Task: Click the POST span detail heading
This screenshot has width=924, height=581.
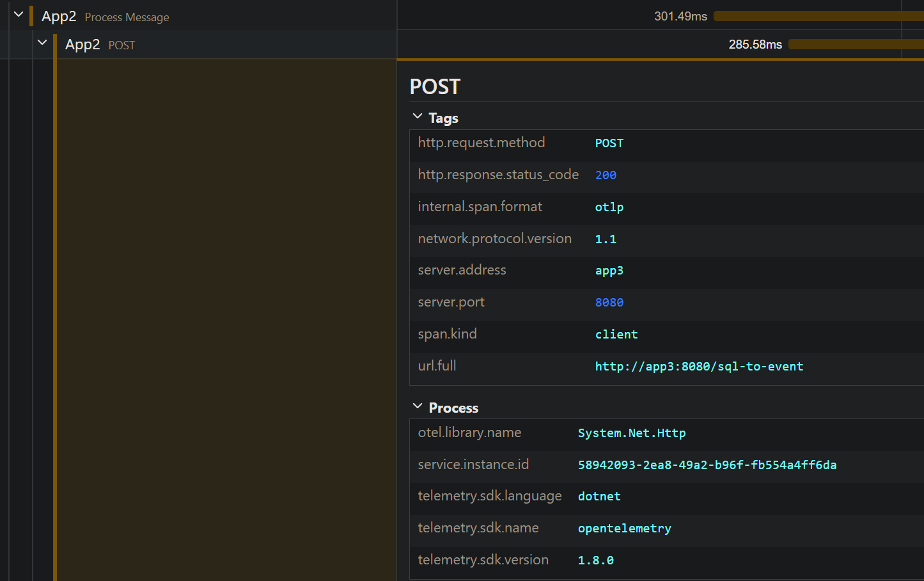Action: pos(435,87)
